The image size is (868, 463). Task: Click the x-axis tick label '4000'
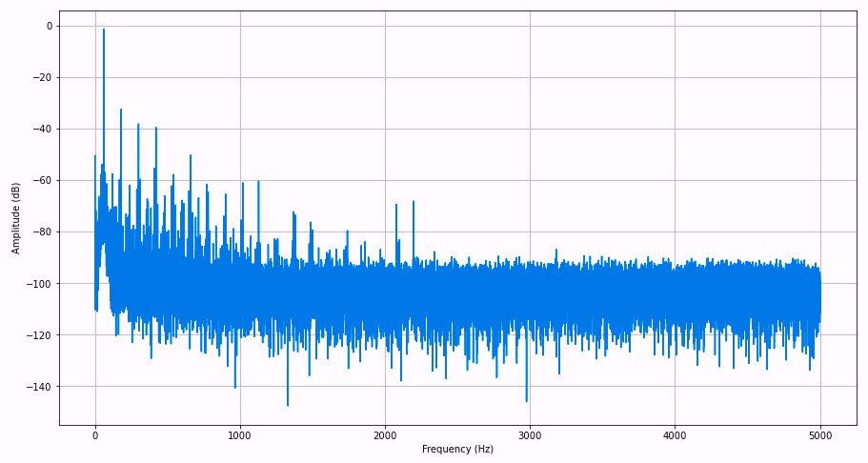pos(675,436)
